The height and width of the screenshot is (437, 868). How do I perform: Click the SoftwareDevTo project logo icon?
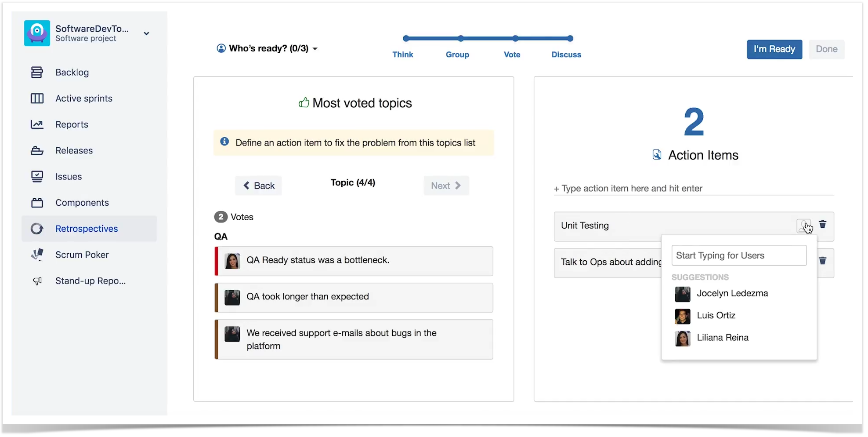(37, 33)
